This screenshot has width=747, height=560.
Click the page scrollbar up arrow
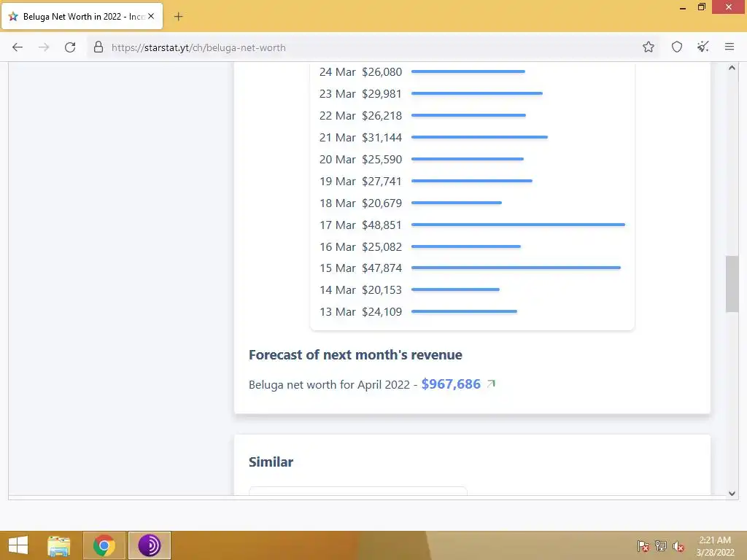tap(732, 68)
